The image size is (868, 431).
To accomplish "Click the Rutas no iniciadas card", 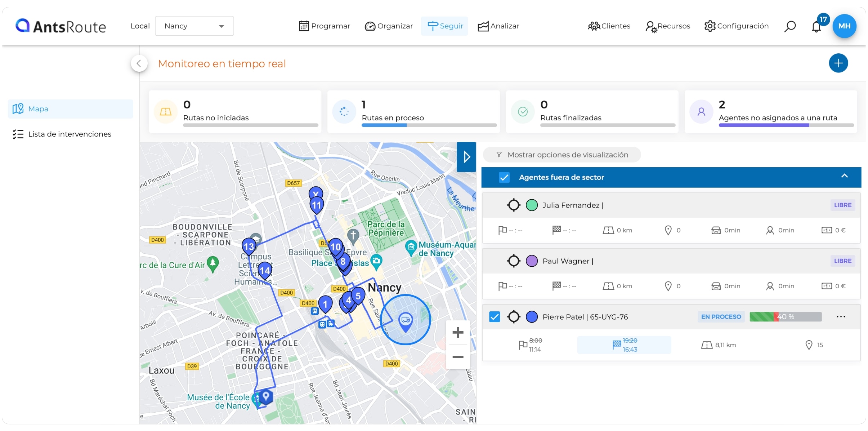I will 235,112.
